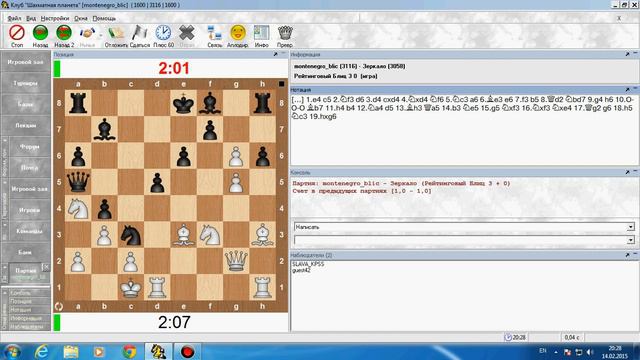Collapse the Консоль panel
Image resolution: width=640 pixels, height=360 pixels.
[x=635, y=172]
